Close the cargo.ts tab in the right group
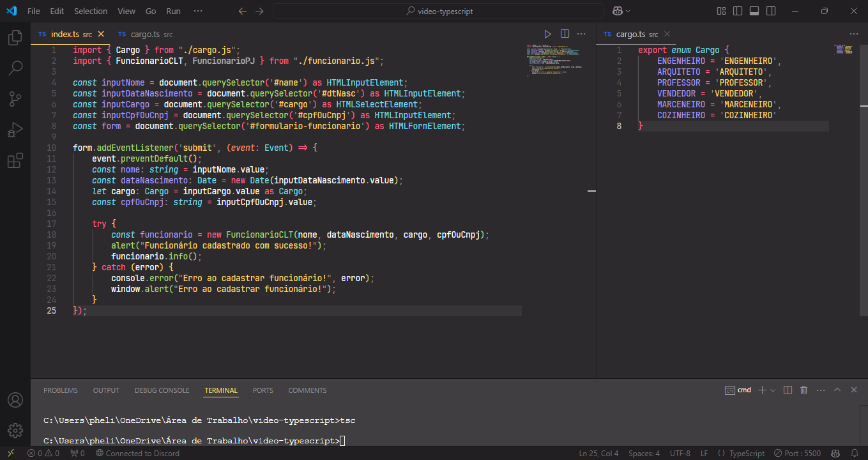Image resolution: width=868 pixels, height=460 pixels. [x=668, y=34]
